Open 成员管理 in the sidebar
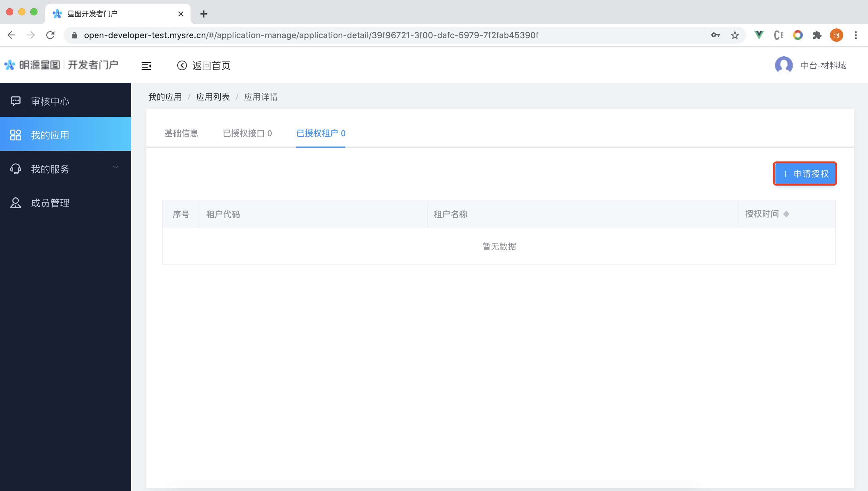The width and height of the screenshot is (868, 491). tap(50, 203)
